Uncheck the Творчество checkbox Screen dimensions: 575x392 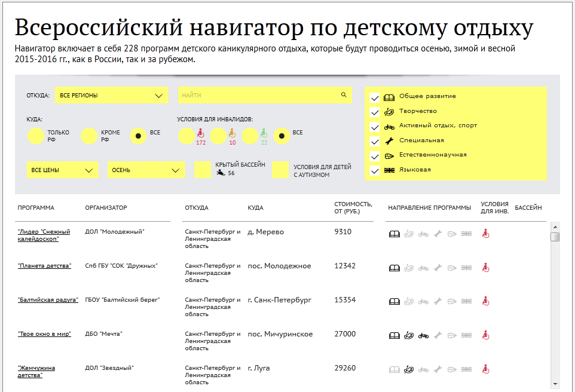374,112
